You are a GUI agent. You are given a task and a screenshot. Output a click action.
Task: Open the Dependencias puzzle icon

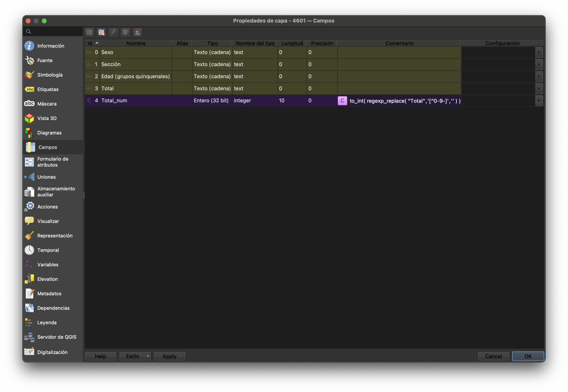pyautogui.click(x=30, y=308)
